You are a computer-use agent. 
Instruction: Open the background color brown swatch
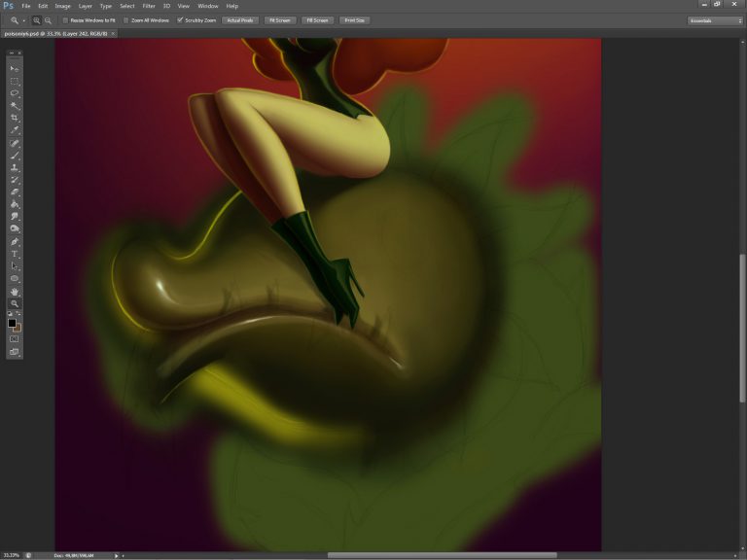tap(18, 329)
